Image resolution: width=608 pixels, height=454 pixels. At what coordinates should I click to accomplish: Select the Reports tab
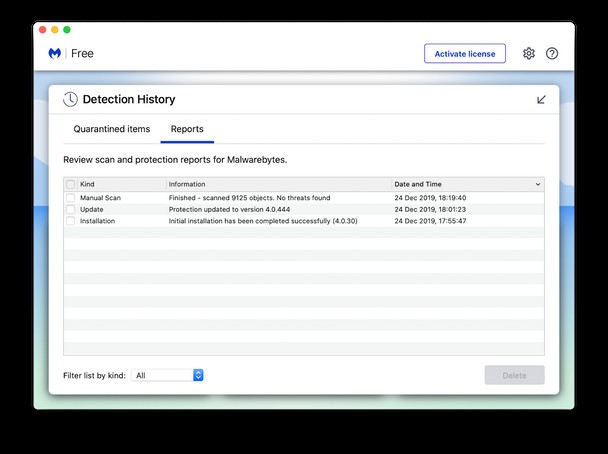coord(187,129)
